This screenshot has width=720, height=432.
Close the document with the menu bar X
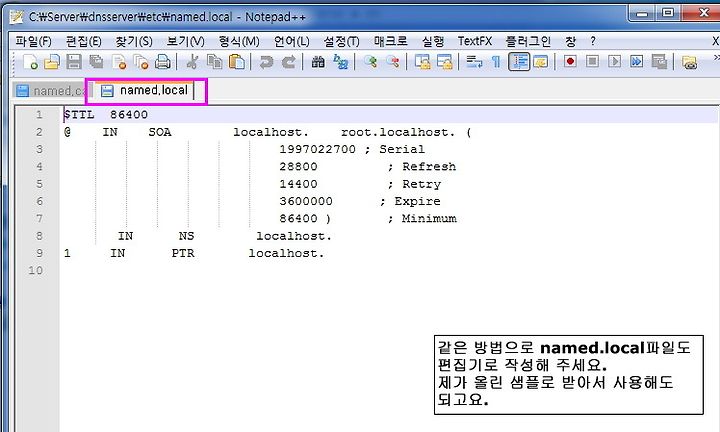click(x=715, y=41)
